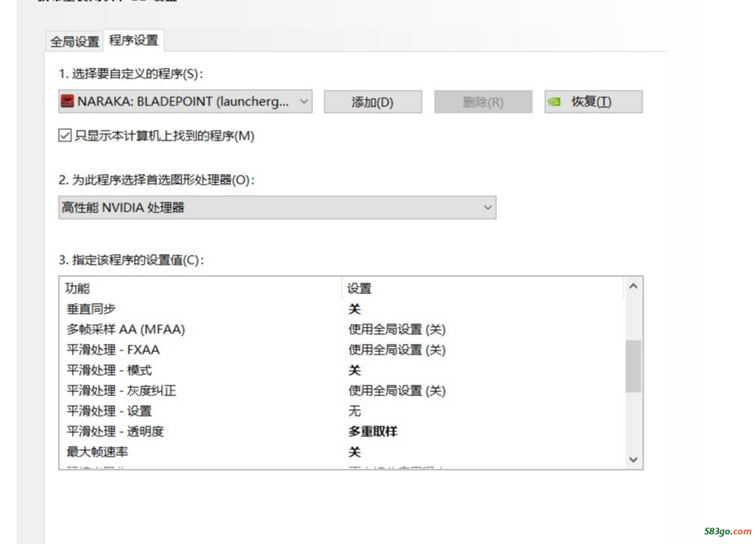
Task: Click the NARAKA: BLADEPOINT red game icon
Action: coord(67,101)
